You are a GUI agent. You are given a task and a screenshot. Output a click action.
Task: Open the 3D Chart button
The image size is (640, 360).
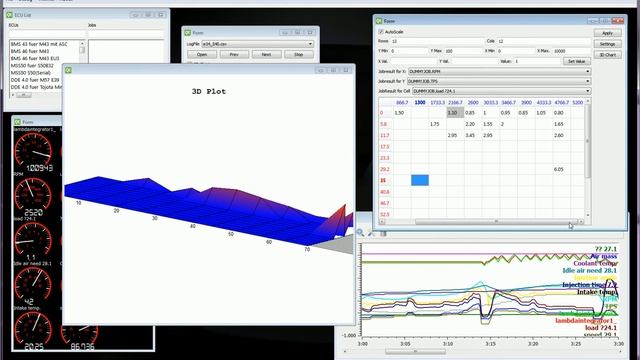pos(607,55)
